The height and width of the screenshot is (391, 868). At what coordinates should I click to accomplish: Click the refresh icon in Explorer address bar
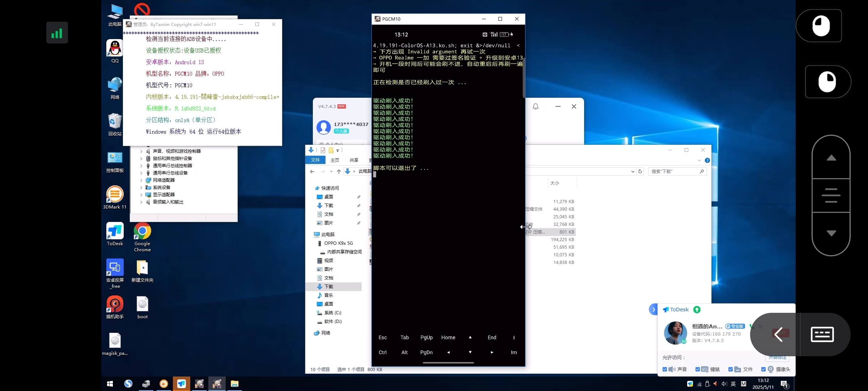point(640,172)
